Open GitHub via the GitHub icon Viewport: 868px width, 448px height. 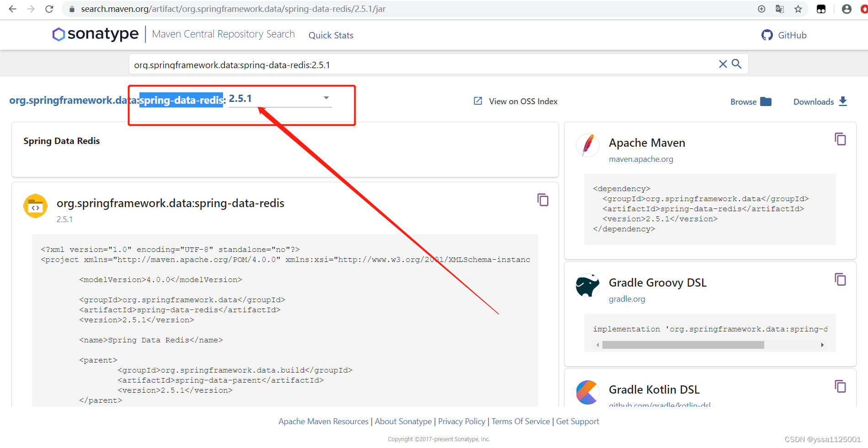click(x=767, y=35)
